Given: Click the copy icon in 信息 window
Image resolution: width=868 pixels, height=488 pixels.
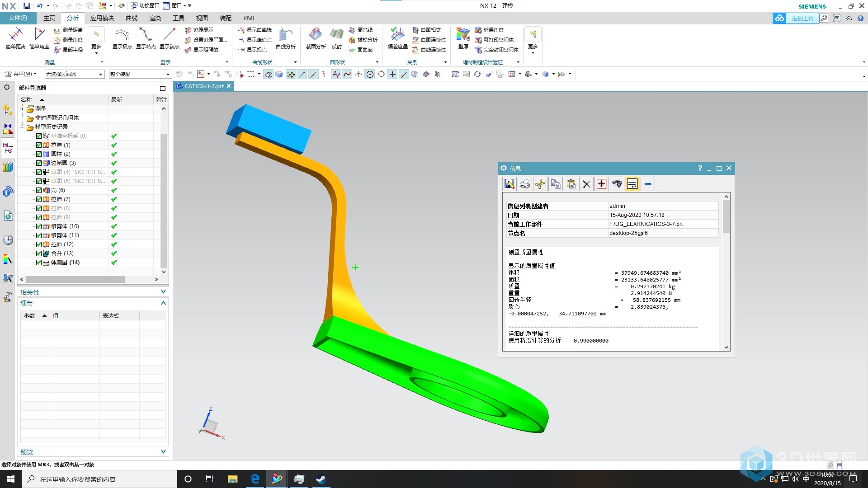Looking at the screenshot, I should (556, 184).
